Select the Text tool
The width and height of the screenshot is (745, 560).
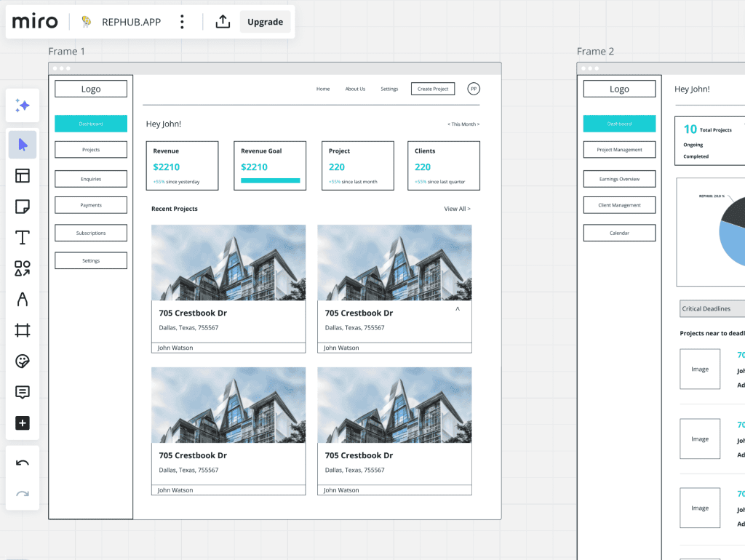(x=23, y=238)
